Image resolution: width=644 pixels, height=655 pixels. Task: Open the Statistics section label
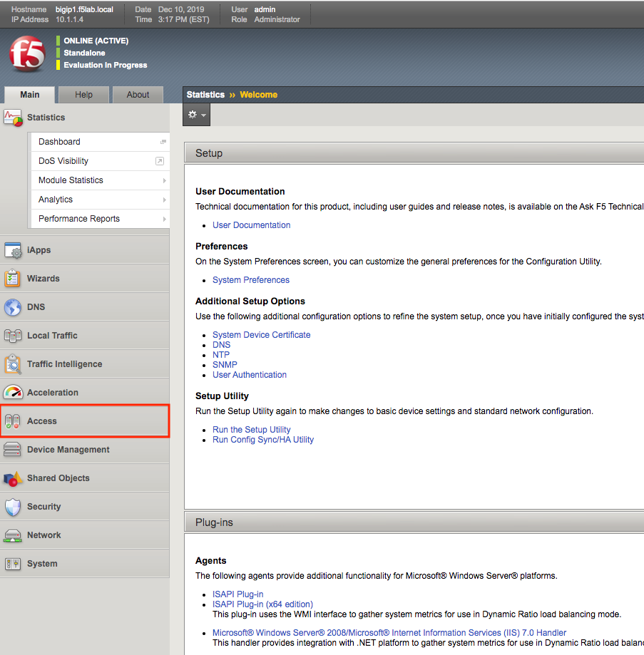(46, 118)
